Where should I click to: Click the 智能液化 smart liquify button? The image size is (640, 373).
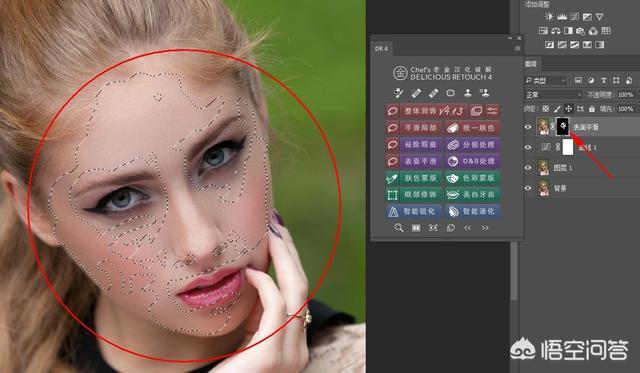tap(472, 211)
